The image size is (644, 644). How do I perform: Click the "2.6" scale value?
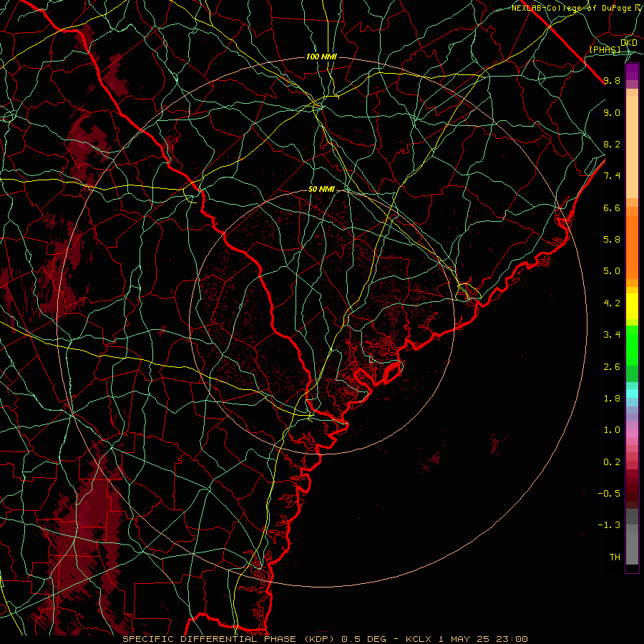(612, 367)
